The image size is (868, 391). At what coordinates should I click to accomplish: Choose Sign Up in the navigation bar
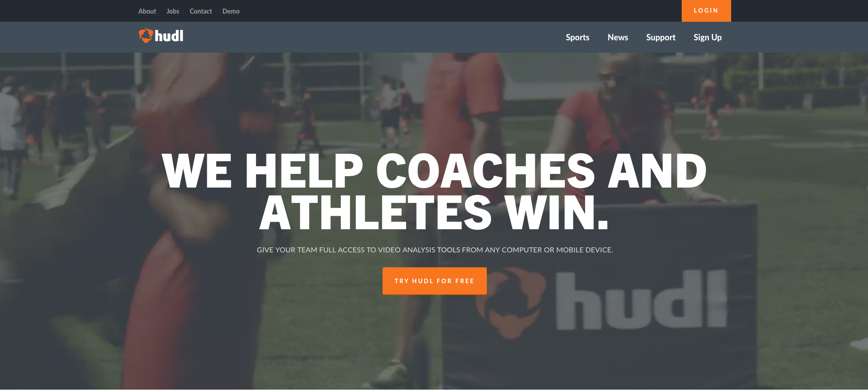coord(708,38)
